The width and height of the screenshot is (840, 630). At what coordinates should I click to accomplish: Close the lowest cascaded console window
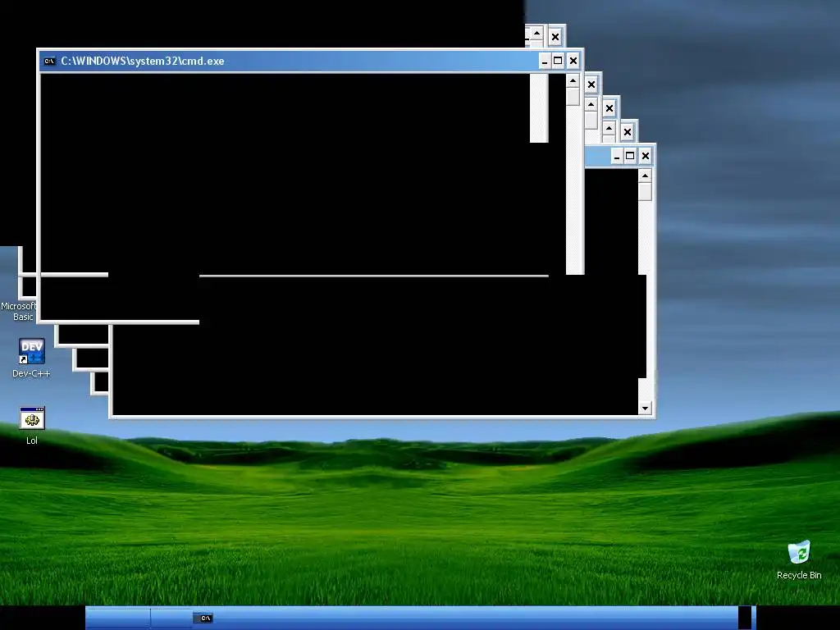pos(645,157)
